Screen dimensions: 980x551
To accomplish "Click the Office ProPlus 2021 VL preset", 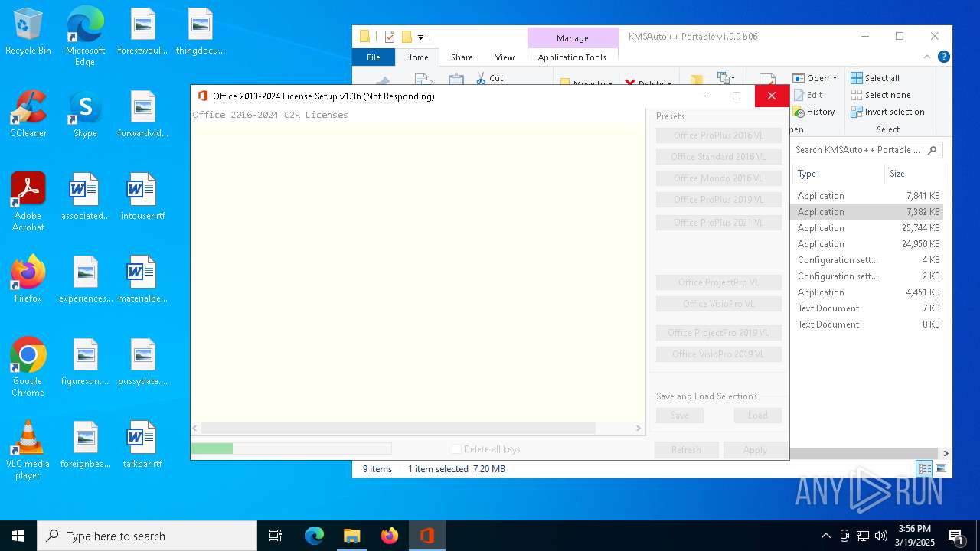I will coord(718,223).
